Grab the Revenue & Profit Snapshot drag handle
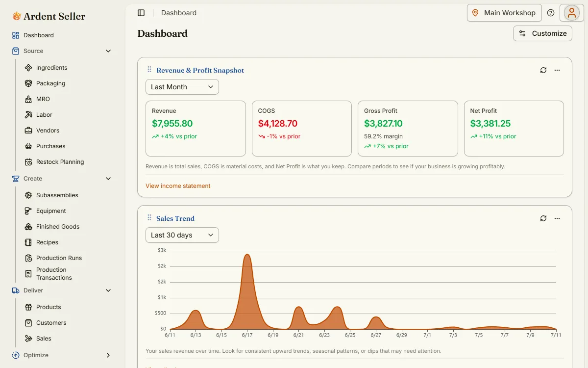Screen dimensions: 588x368 point(149,70)
